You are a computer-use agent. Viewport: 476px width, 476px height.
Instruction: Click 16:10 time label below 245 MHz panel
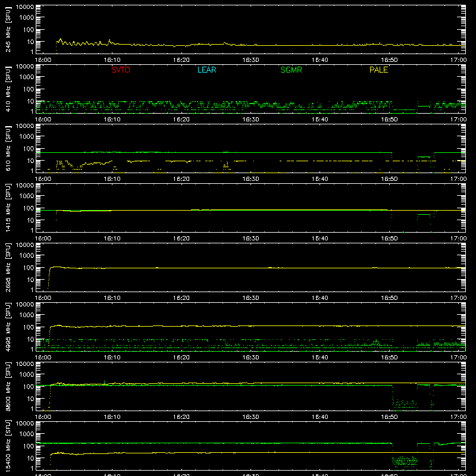(x=112, y=60)
